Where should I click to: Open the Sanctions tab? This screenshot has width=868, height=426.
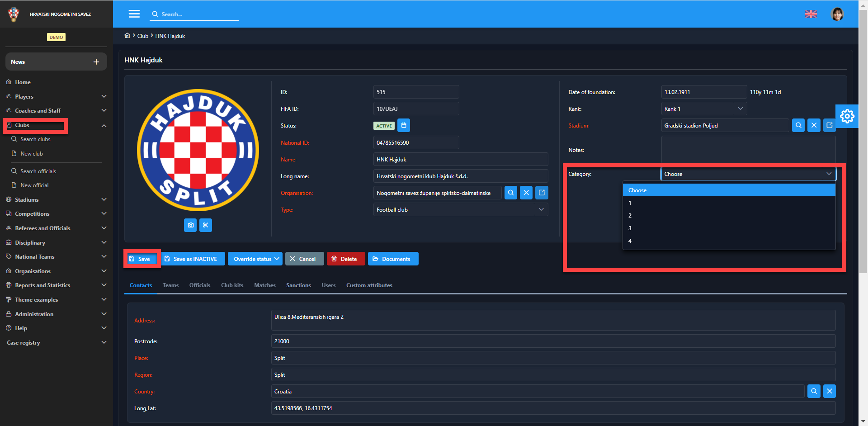click(298, 285)
